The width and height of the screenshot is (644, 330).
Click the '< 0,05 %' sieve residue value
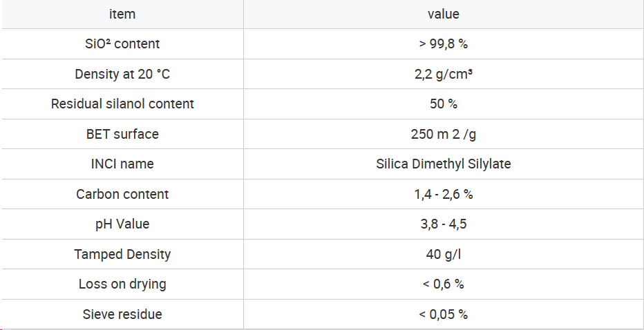tap(444, 314)
